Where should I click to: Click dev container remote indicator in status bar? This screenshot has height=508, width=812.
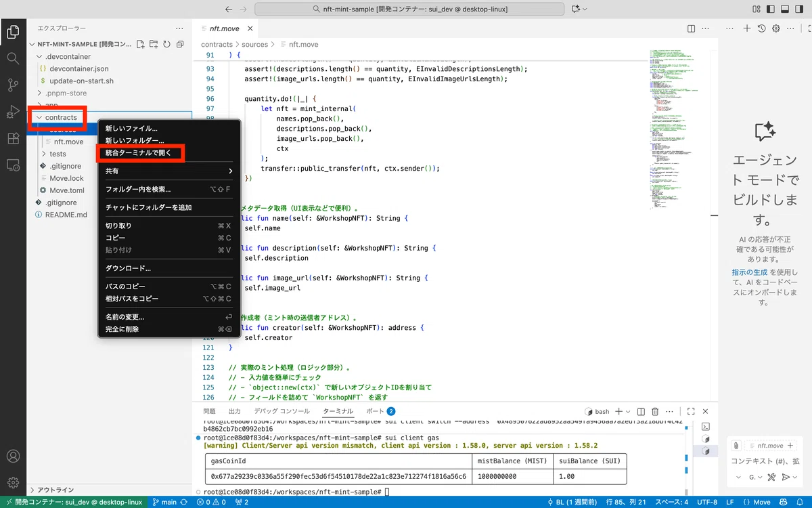73,502
